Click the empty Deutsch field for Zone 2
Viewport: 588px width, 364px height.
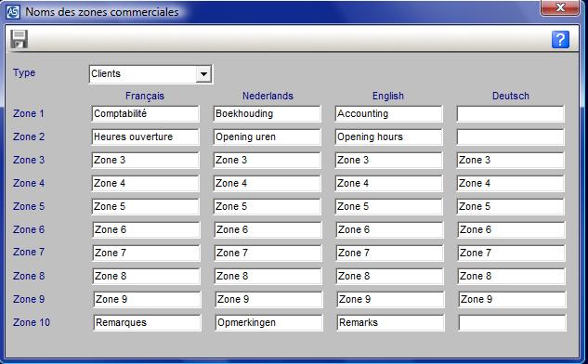click(x=510, y=136)
